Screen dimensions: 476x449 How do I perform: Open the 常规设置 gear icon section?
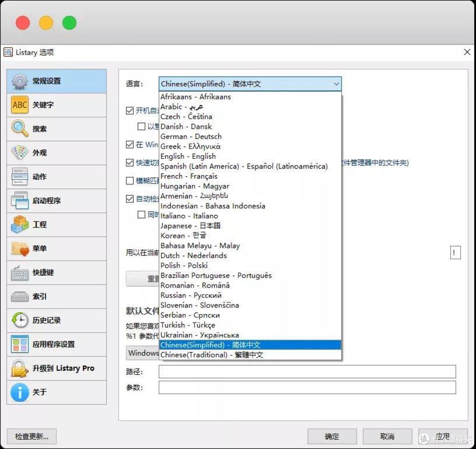(x=20, y=81)
